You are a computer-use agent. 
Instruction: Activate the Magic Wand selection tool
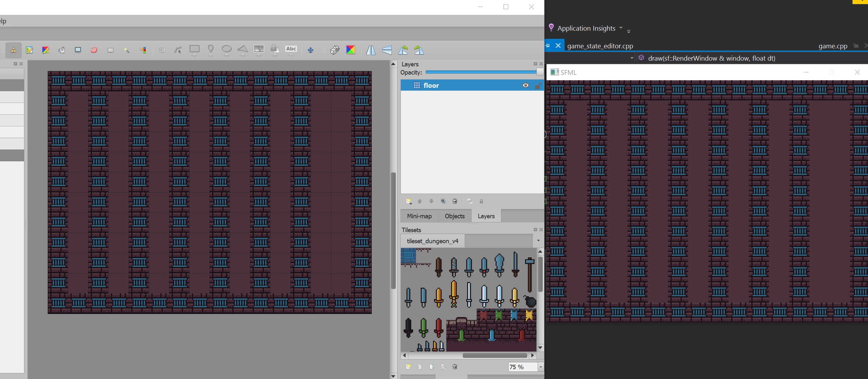[127, 50]
